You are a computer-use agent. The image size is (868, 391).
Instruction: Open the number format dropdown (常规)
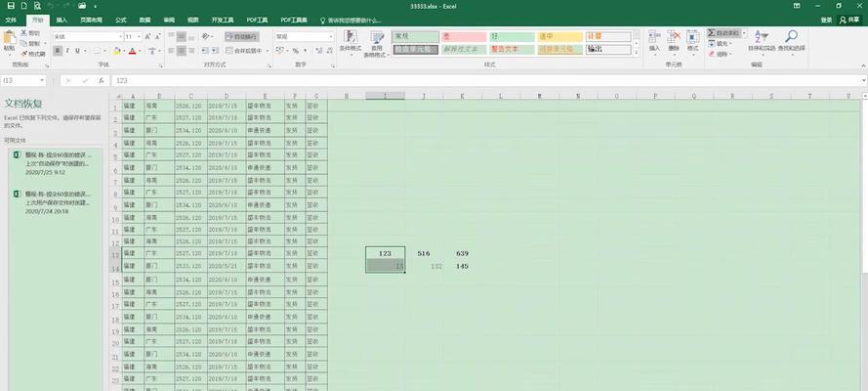point(331,36)
